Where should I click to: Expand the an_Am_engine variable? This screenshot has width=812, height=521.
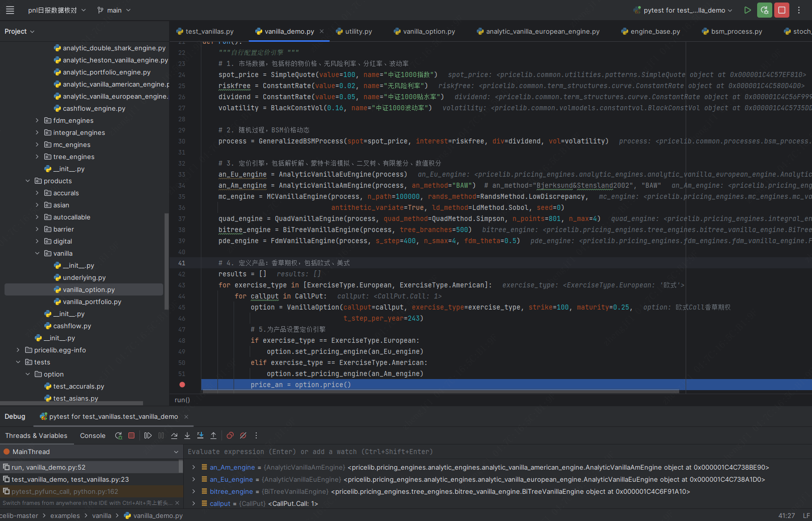pyautogui.click(x=194, y=467)
